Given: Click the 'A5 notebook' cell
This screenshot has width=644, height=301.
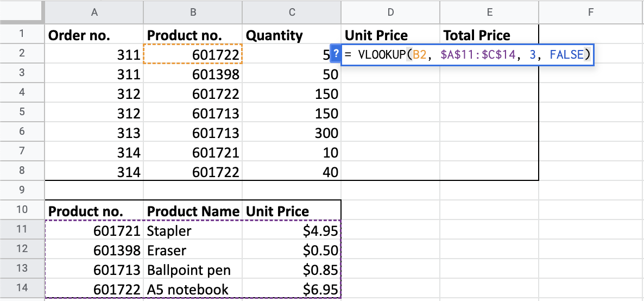Looking at the screenshot, I should click(x=193, y=289).
